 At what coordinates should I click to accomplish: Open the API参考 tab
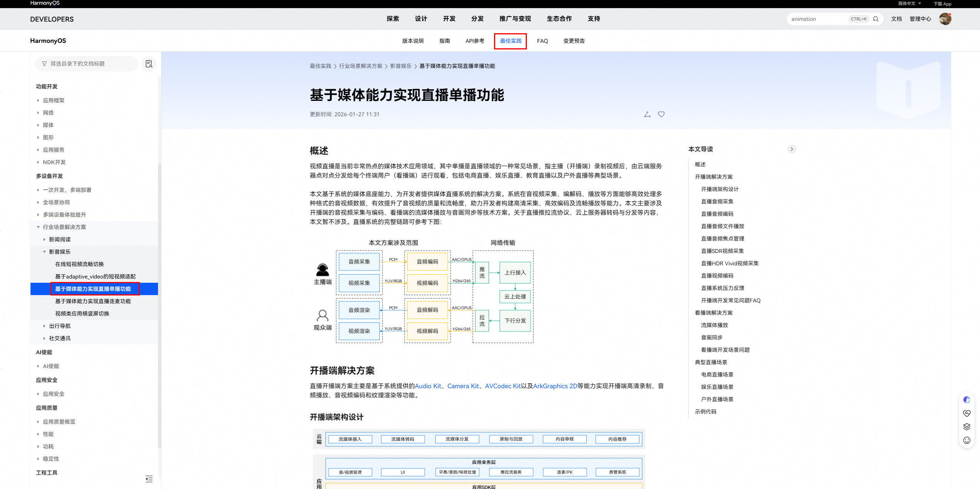tap(475, 41)
